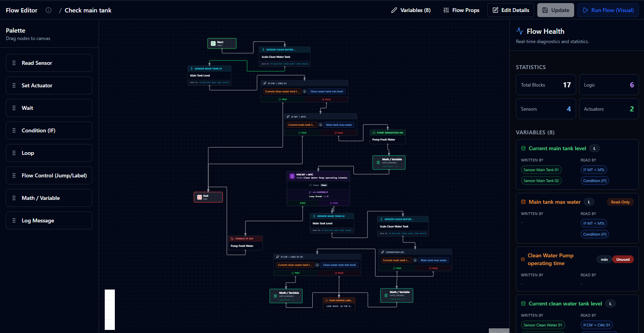Pick the Math / Variable palette item
This screenshot has height=333, width=644.
49,198
